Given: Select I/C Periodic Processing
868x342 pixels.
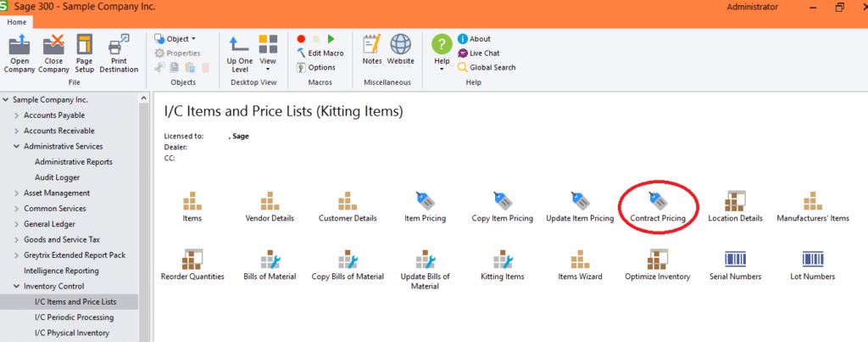Looking at the screenshot, I should [x=75, y=317].
